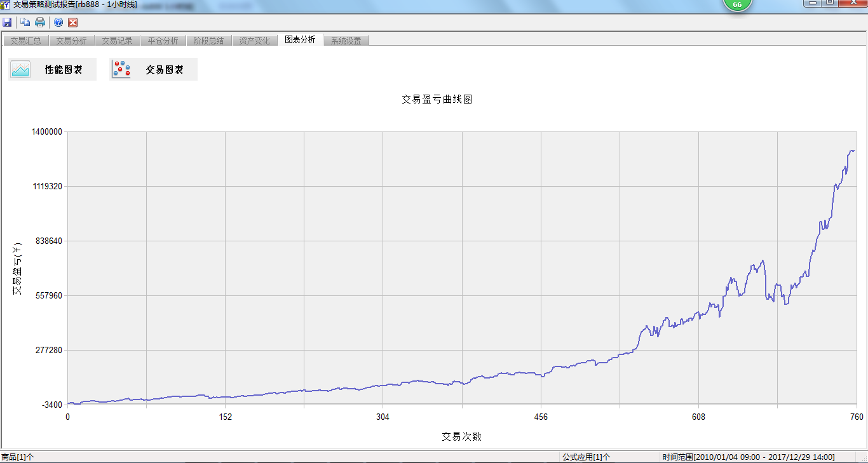868x463 pixels.
Task: Switch to the 交易记录 tab
Action: click(117, 41)
